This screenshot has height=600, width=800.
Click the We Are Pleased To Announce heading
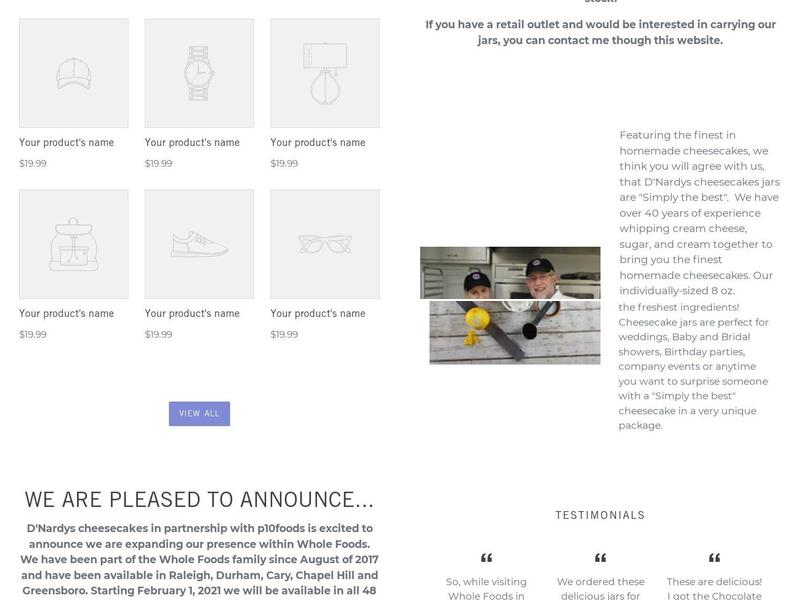coord(199,499)
